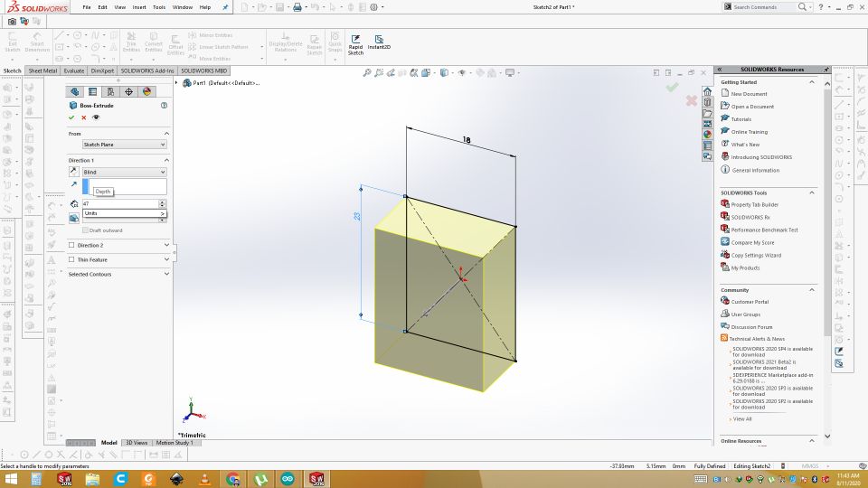
Task: Expand the Selected Contours section
Action: pyautogui.click(x=166, y=273)
